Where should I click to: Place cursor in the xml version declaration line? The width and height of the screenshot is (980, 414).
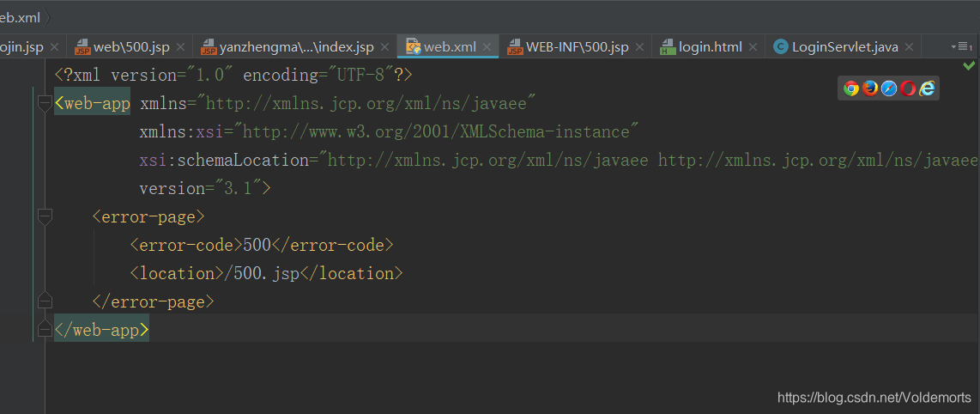pyautogui.click(x=233, y=75)
